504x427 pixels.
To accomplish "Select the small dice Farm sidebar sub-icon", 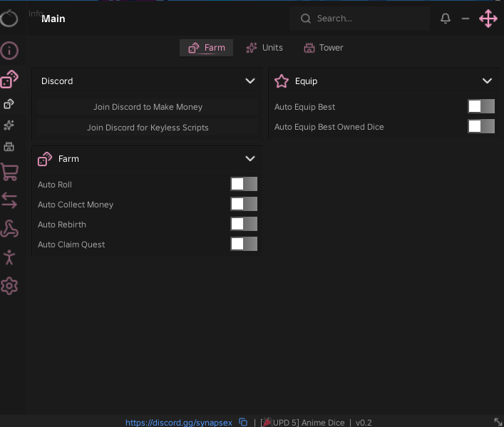I will tap(9, 104).
